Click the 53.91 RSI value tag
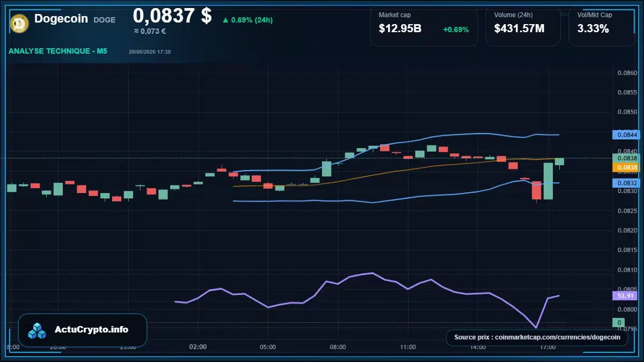 point(625,295)
